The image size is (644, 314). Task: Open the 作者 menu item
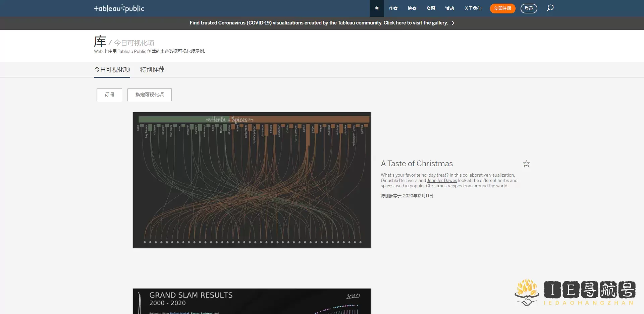tap(393, 8)
